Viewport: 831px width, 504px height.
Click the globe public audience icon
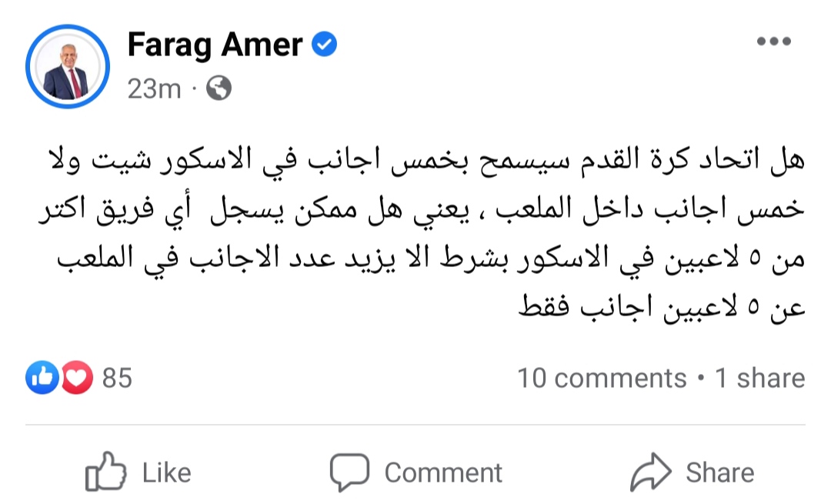pos(219,89)
